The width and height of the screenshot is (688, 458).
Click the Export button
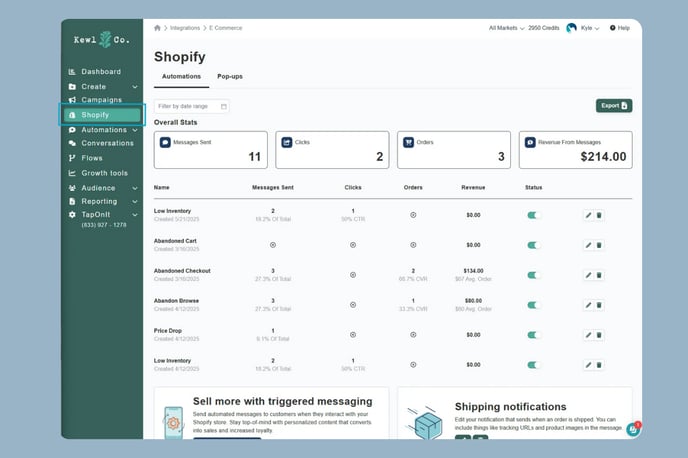(614, 106)
